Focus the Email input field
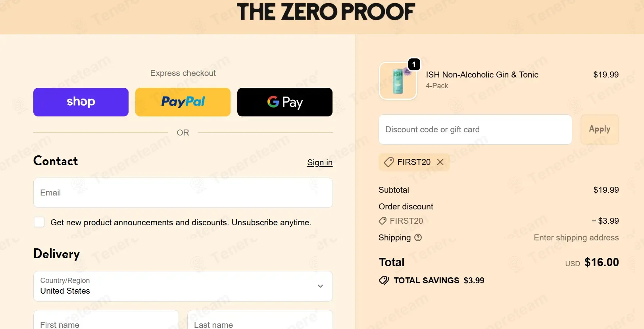The image size is (644, 329). (183, 193)
